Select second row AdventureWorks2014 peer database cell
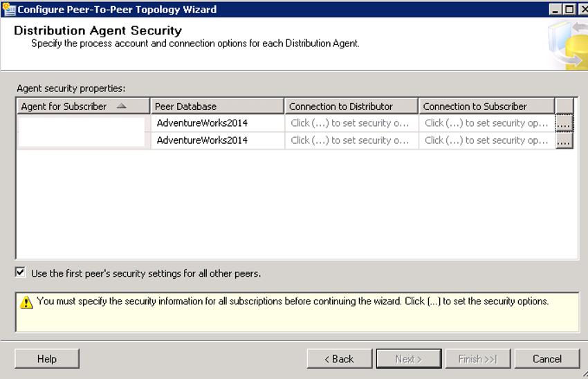Image resolution: width=588 pixels, height=379 pixels. pos(217,140)
